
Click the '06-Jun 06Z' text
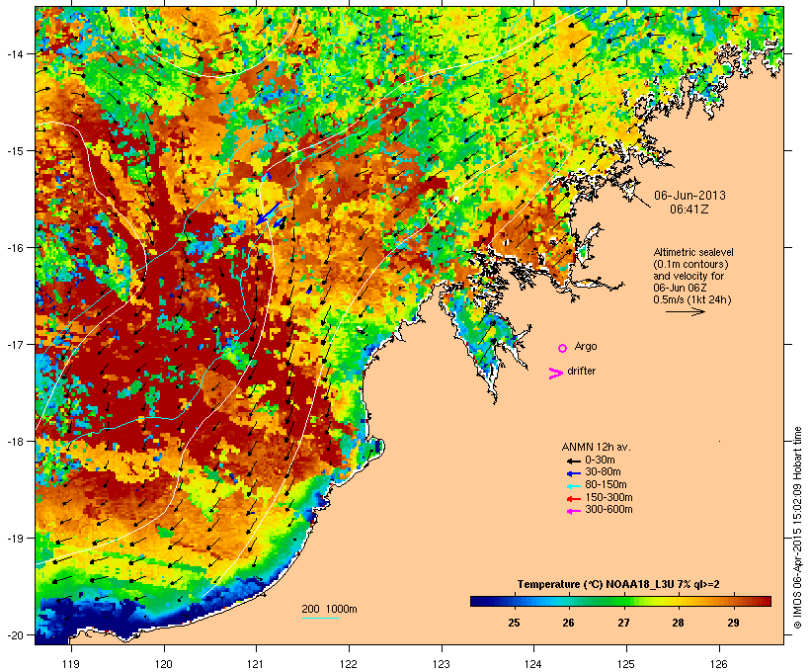[680, 288]
